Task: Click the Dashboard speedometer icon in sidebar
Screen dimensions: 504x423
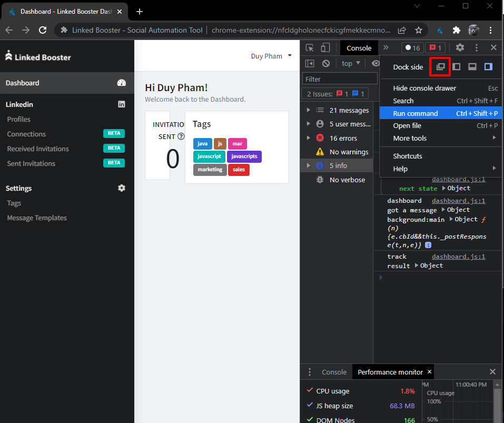Action: pyautogui.click(x=122, y=83)
